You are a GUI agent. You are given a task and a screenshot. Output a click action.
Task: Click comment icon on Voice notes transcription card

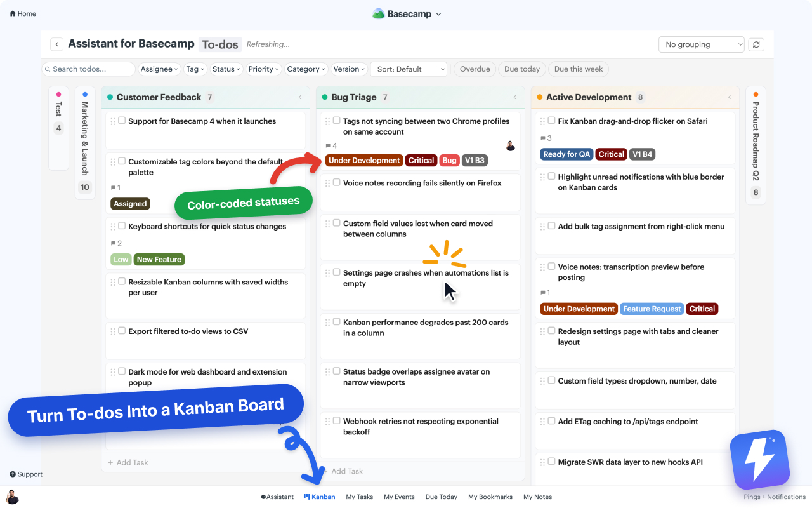(543, 293)
